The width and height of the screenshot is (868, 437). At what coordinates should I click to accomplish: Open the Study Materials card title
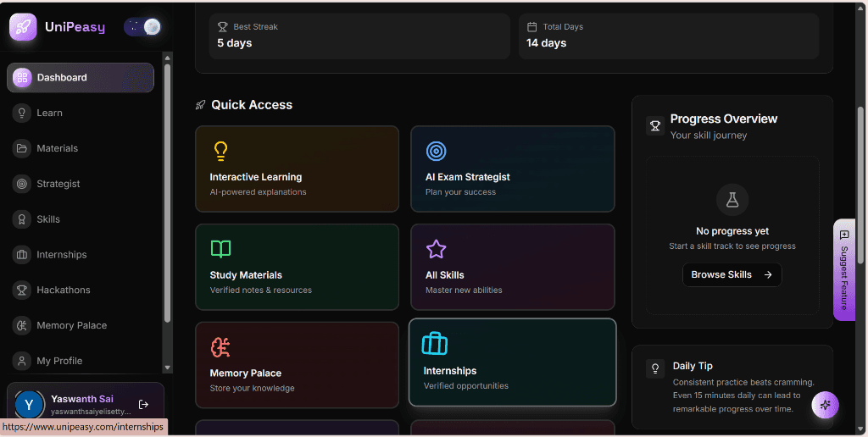[x=246, y=275]
